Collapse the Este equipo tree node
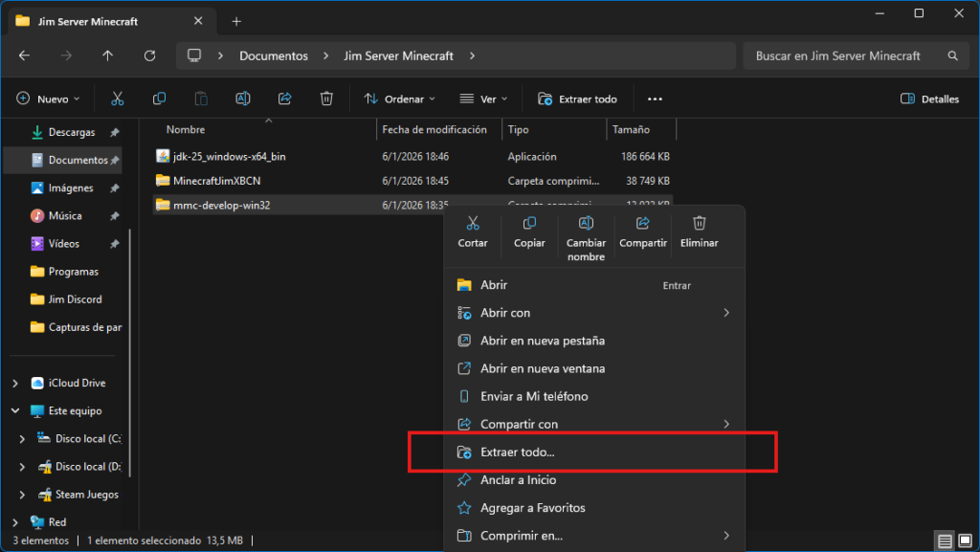 click(14, 411)
